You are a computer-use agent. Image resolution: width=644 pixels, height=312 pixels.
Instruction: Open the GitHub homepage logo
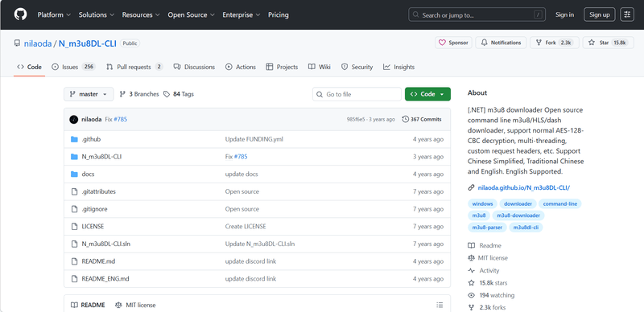coord(21,14)
